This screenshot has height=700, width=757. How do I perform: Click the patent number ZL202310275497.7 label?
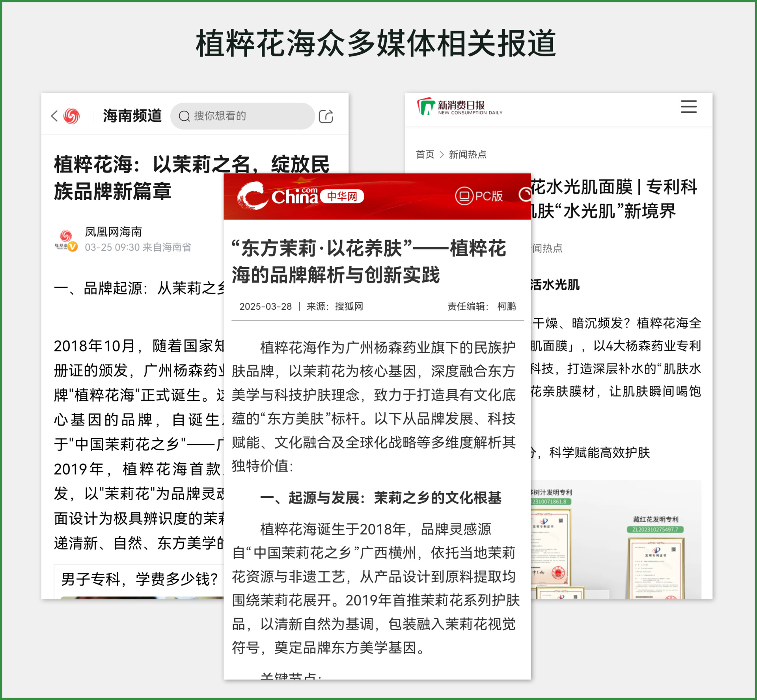point(655,529)
